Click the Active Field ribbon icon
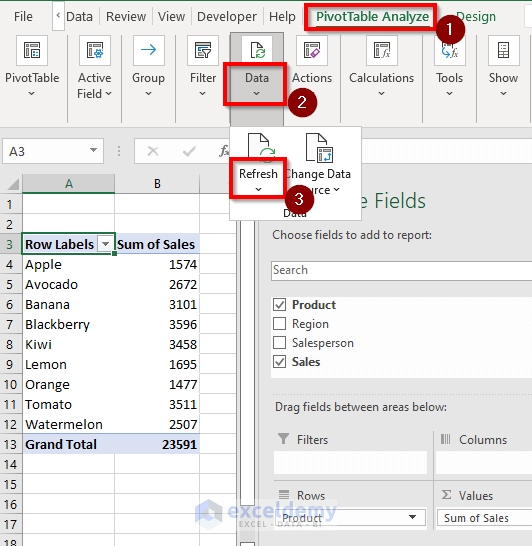Screen dimensions: 532x546 pos(95,50)
